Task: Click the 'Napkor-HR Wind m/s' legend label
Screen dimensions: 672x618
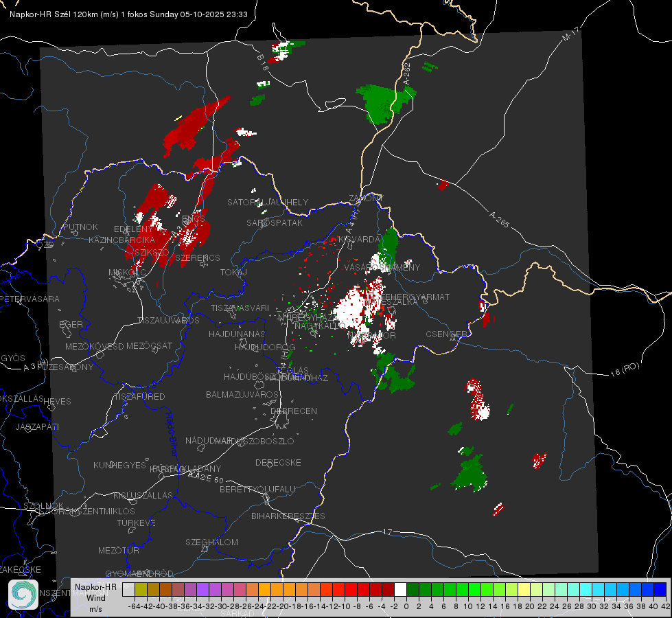Action: [x=95, y=597]
